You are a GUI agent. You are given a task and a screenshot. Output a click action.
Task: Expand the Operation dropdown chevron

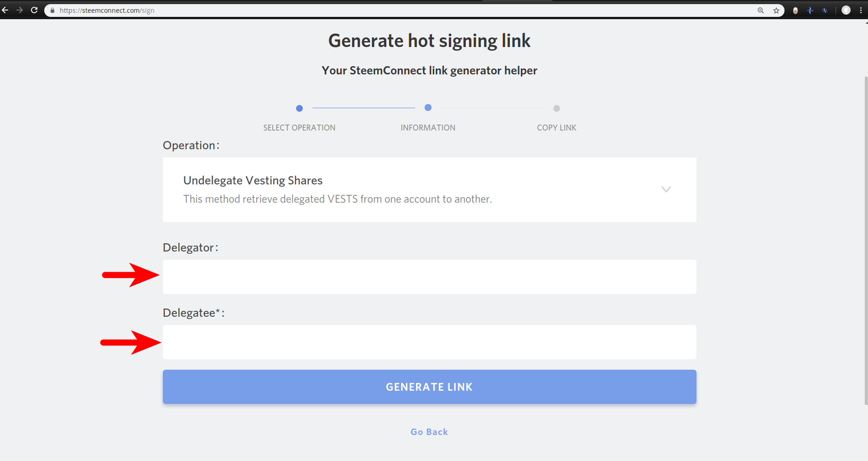tap(666, 189)
